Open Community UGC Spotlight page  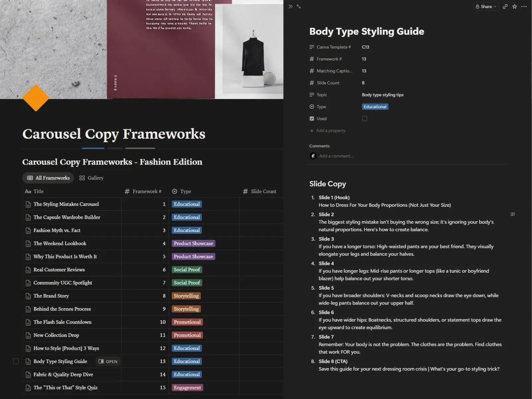63,283
